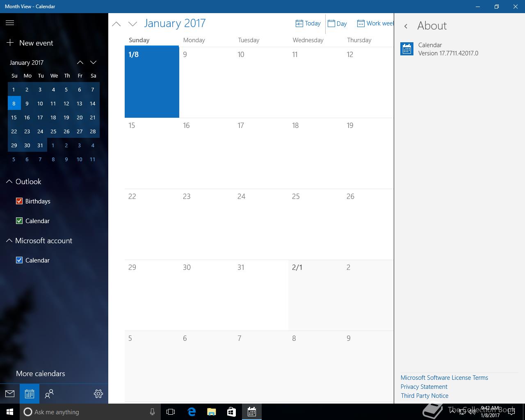
Task: Jump to Today view
Action: (x=308, y=23)
